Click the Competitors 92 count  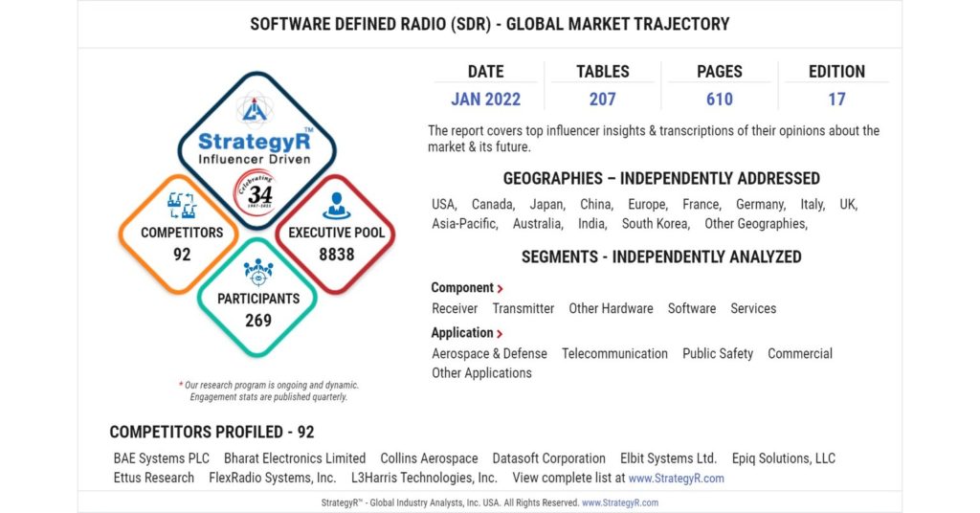click(182, 255)
